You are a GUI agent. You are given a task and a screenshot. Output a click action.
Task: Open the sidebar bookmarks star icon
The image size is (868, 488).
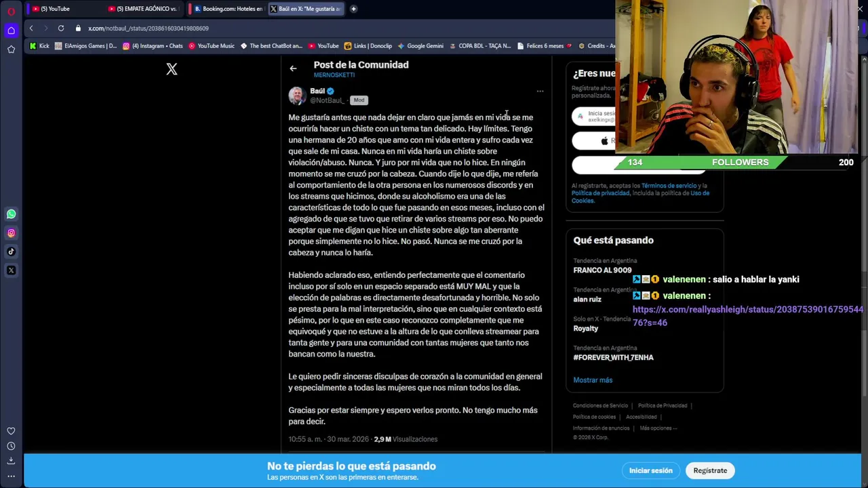click(11, 49)
